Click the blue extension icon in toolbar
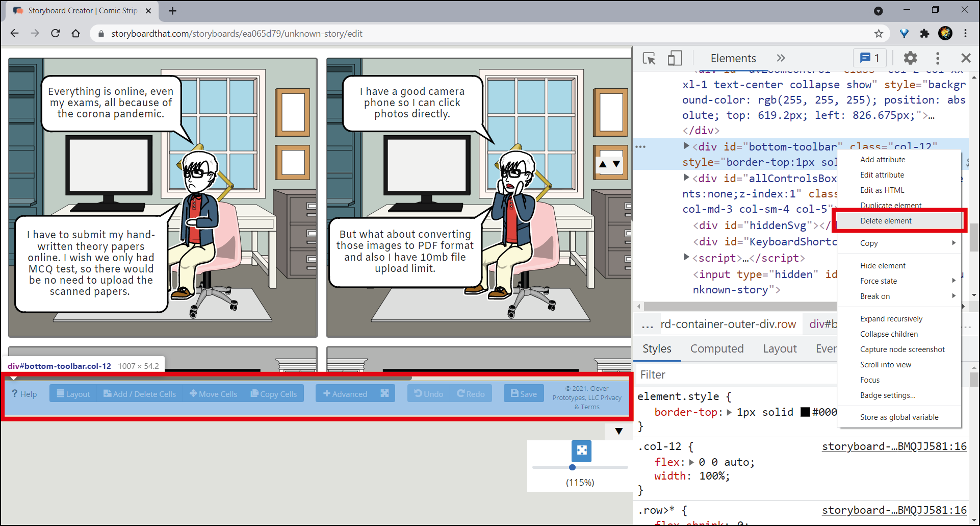Image resolution: width=980 pixels, height=526 pixels. tap(904, 34)
